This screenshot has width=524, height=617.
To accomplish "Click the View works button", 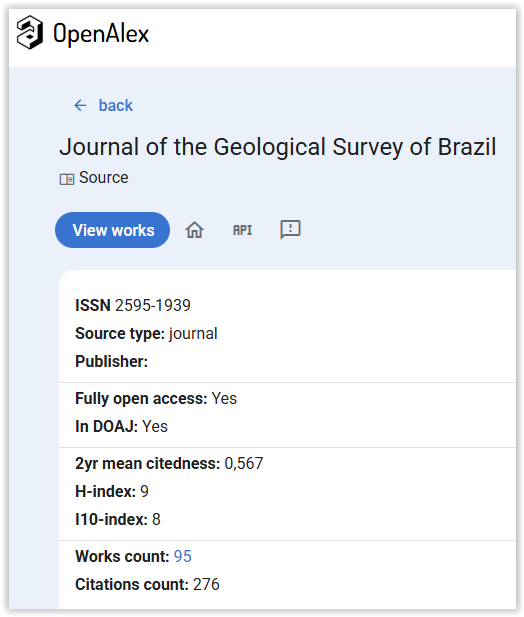I will click(113, 230).
